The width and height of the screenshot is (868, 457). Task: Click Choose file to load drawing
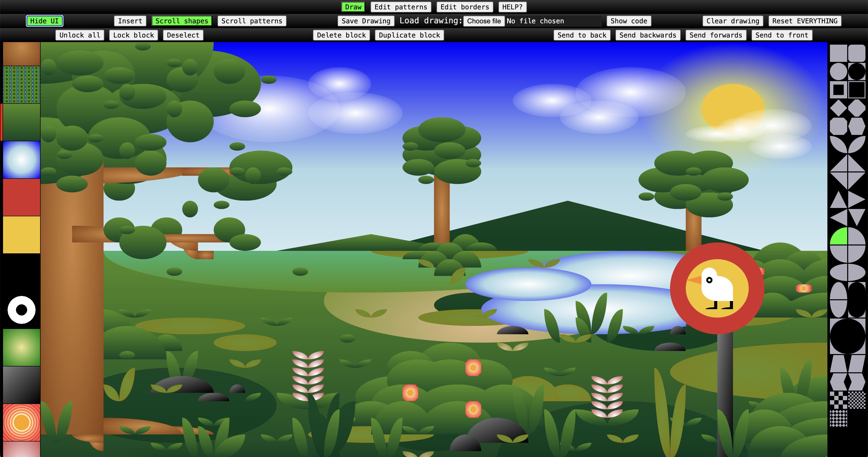coord(483,21)
